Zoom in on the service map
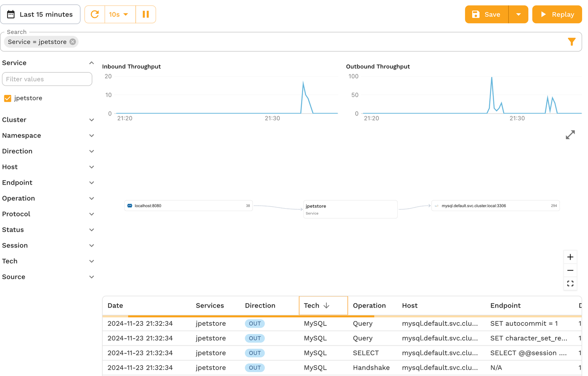Screen dimensions: 588x376 [570, 257]
